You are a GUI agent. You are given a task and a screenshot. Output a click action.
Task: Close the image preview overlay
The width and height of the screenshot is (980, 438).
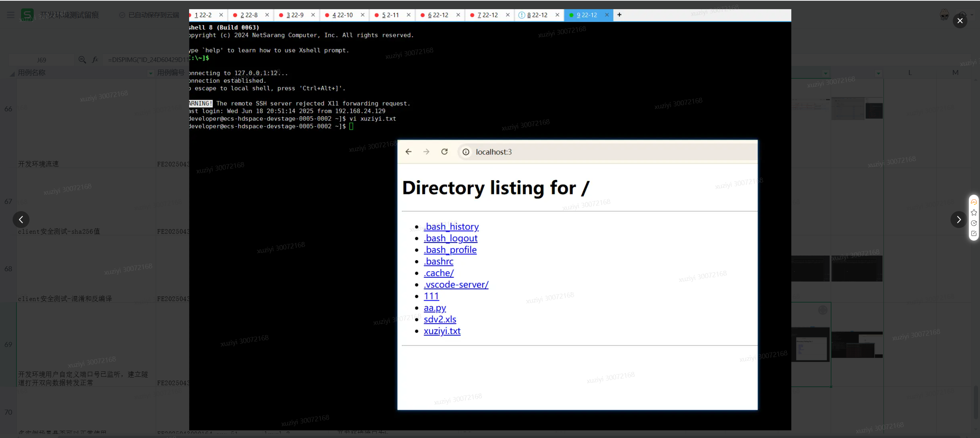pos(960,21)
